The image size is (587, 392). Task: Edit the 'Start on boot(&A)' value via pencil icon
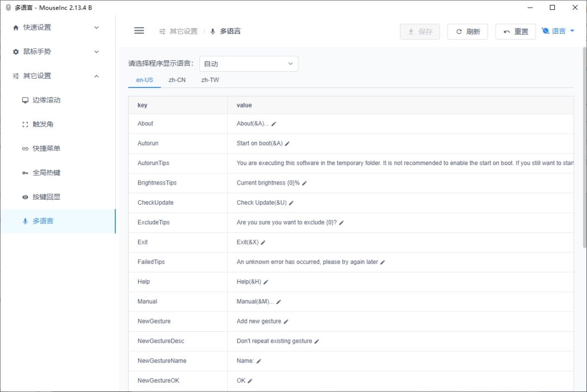click(x=288, y=144)
